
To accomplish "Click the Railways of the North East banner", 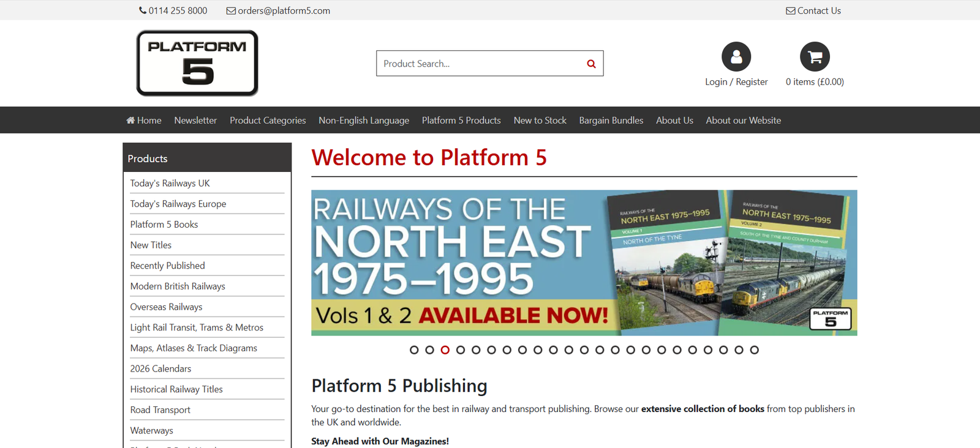I will point(584,263).
